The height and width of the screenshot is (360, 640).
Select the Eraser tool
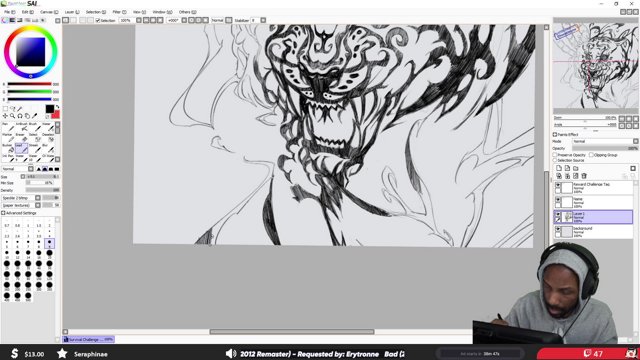(21, 138)
